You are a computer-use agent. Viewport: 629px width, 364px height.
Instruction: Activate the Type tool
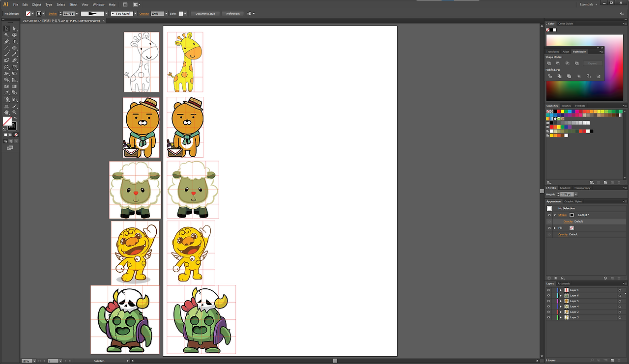14,41
